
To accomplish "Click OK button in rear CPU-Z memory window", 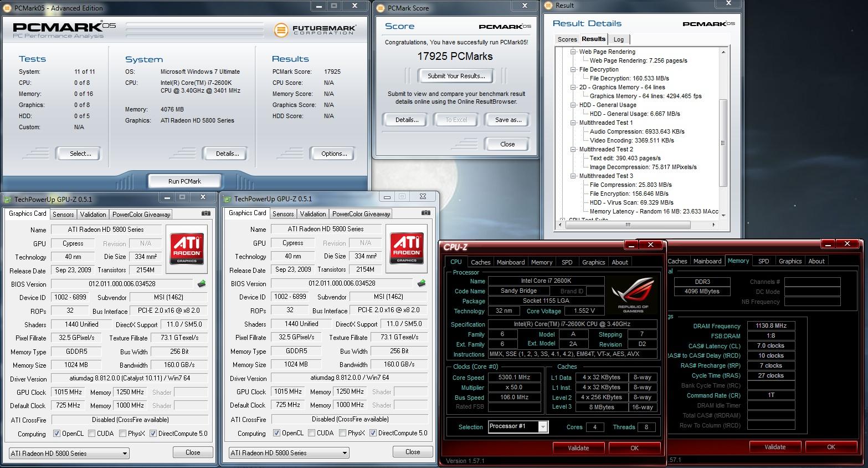I will tap(831, 446).
